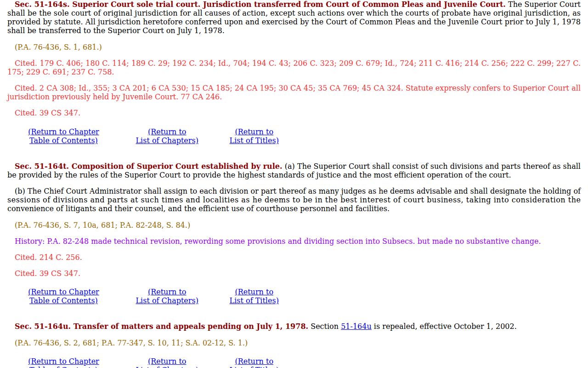The width and height of the screenshot is (588, 368).
Task: Click the heading 'Sec. 51-164u. Transfer of matters and appeals'
Action: click(x=161, y=326)
